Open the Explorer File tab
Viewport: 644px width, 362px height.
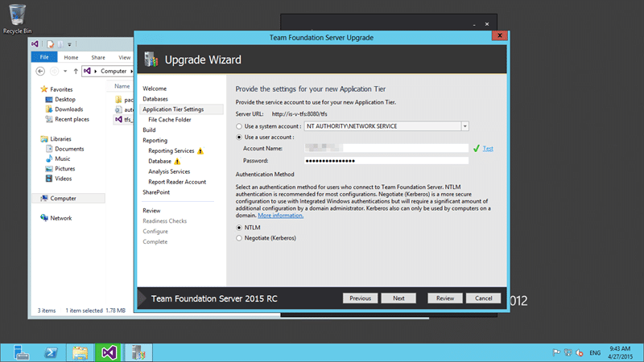44,57
